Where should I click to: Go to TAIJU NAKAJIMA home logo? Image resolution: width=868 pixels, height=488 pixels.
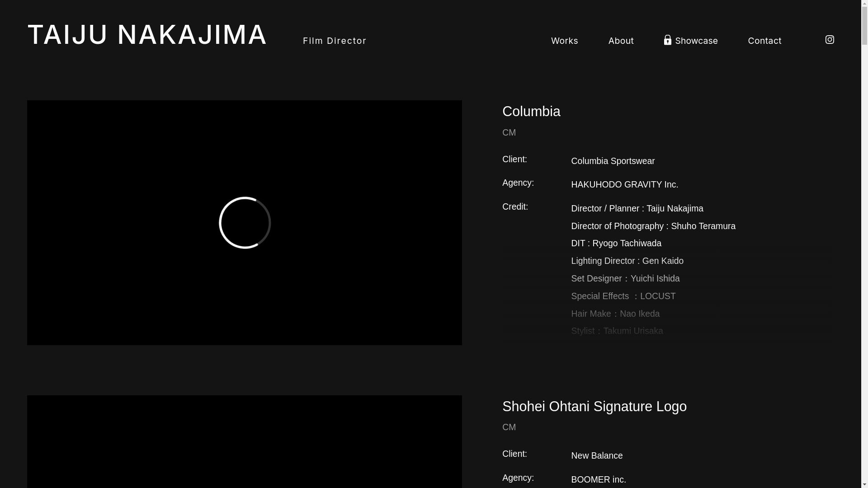[x=147, y=35]
